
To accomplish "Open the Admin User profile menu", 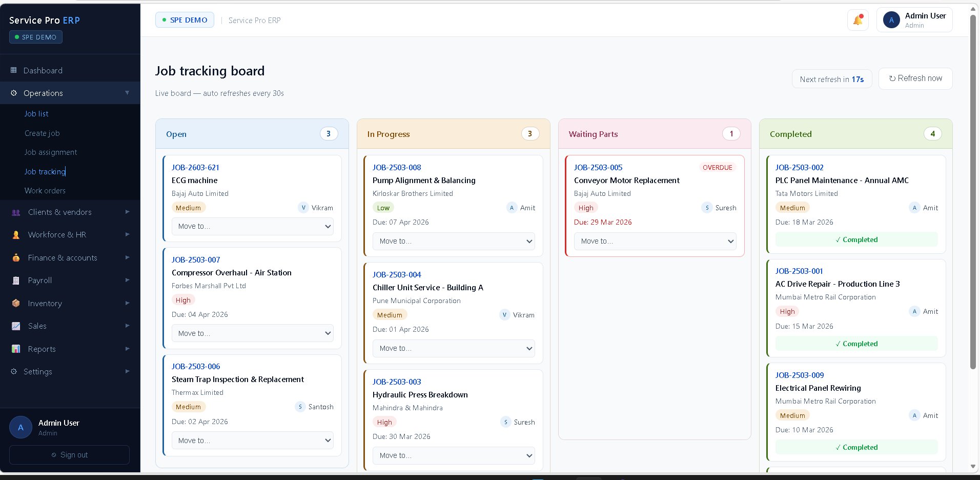I will tap(914, 19).
